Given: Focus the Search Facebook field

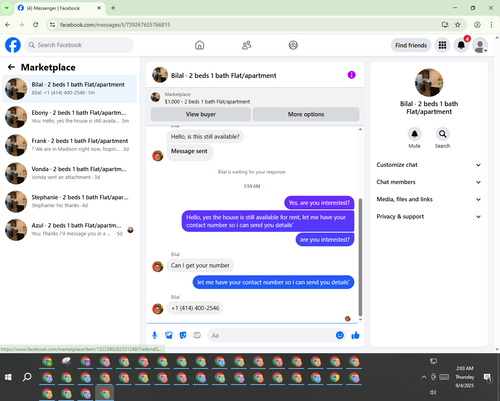Looking at the screenshot, I should tap(79, 45).
